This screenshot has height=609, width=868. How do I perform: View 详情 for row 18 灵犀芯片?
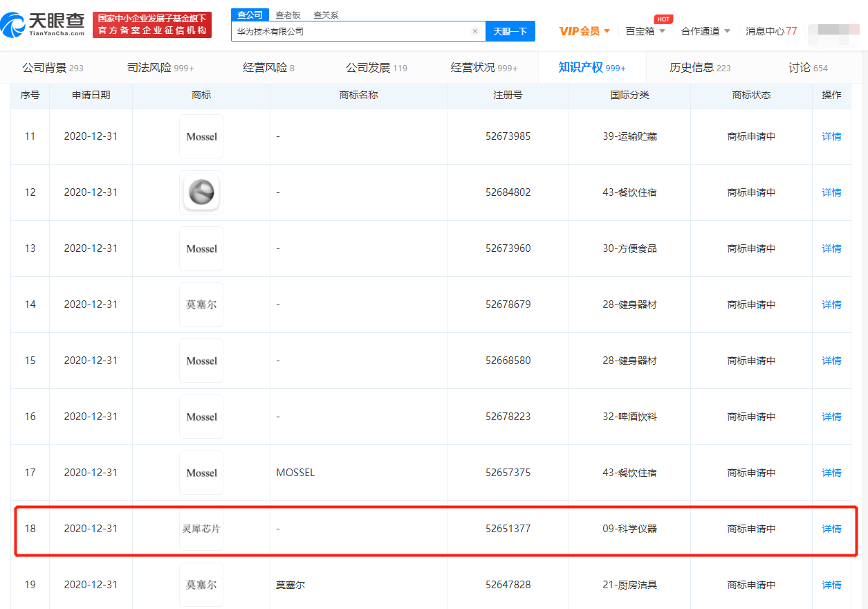click(831, 529)
